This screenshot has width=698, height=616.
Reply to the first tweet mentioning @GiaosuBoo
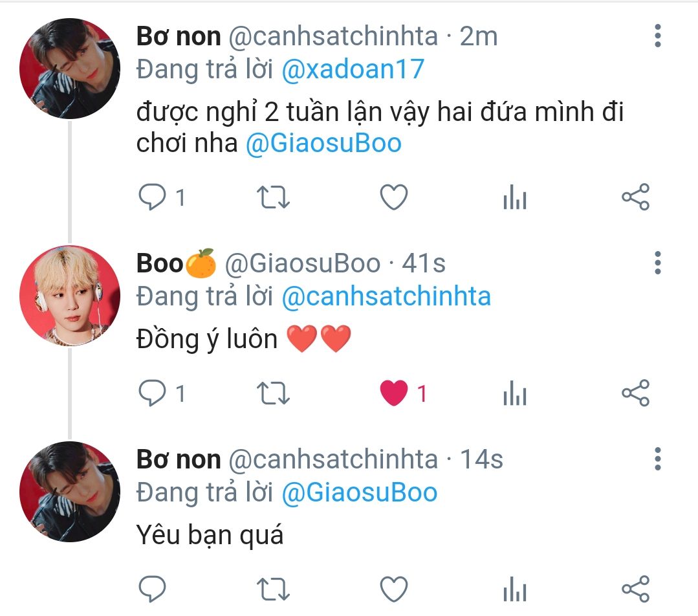(153, 197)
